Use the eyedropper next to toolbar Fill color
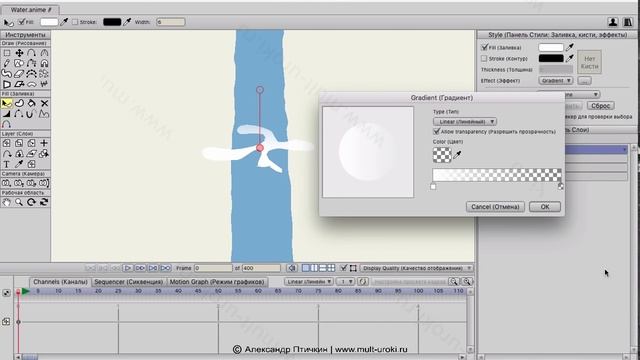The height and width of the screenshot is (360, 640). (64, 22)
